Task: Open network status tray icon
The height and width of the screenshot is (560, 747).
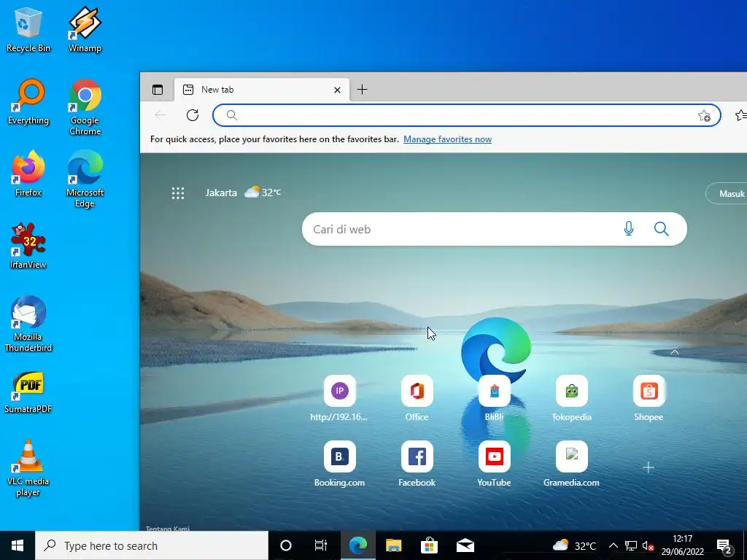Action: (631, 545)
